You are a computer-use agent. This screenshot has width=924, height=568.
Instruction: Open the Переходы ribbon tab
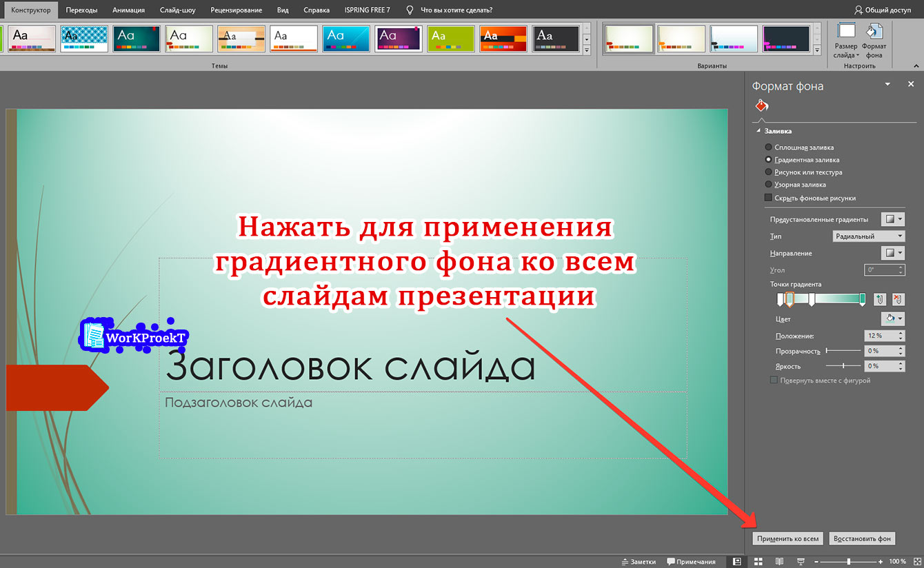(81, 10)
